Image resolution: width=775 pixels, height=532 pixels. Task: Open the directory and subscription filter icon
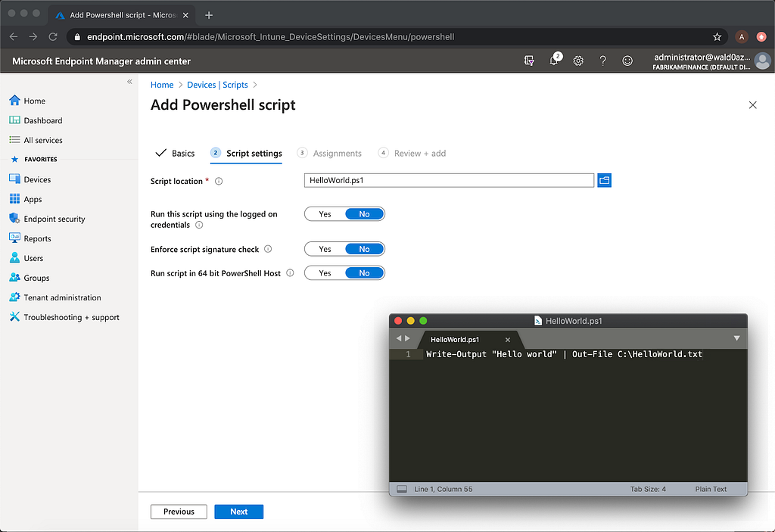(x=529, y=61)
